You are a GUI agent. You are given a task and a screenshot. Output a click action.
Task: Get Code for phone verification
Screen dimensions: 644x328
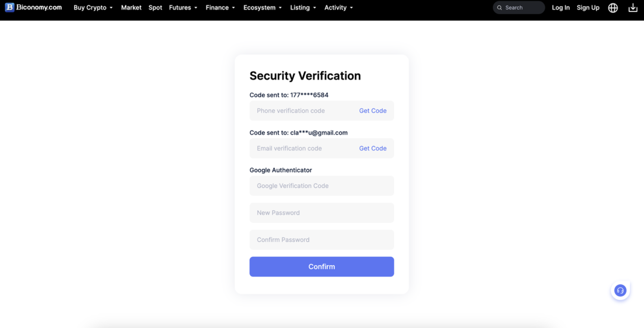point(372,111)
